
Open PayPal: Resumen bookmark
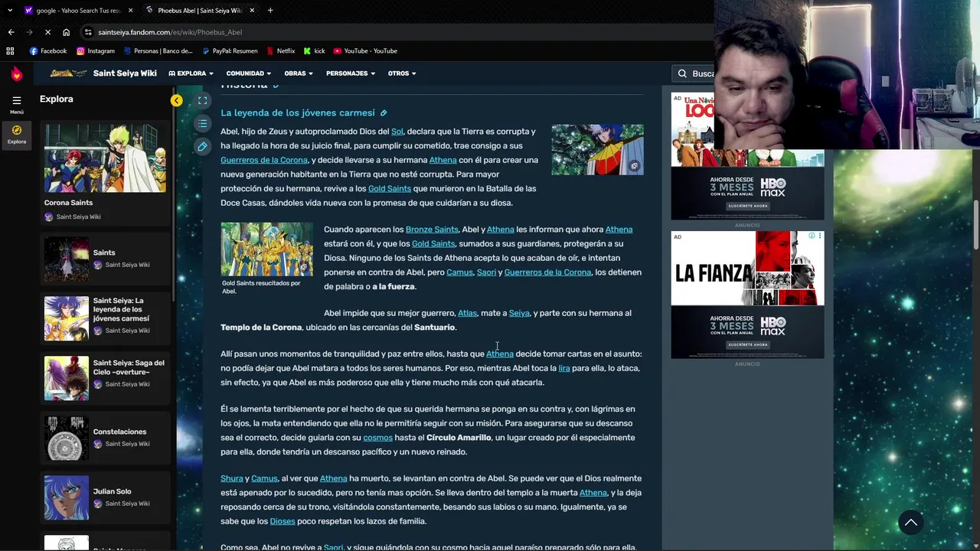[230, 51]
